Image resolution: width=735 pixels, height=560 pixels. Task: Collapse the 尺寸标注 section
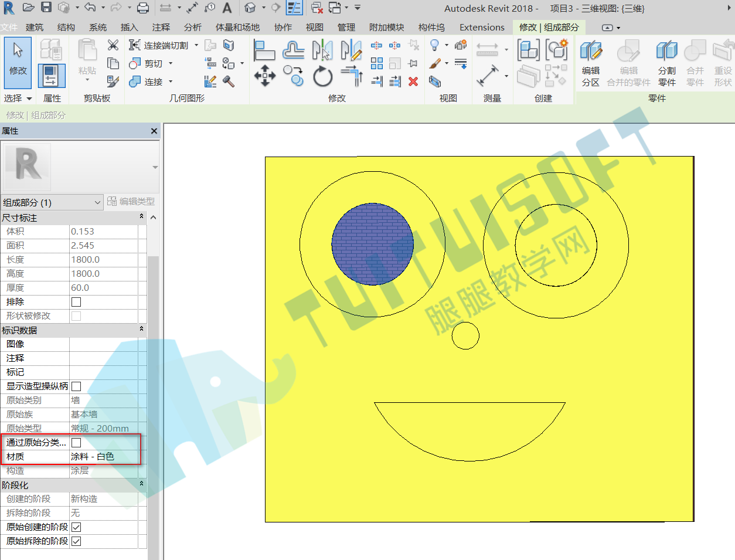pyautogui.click(x=141, y=217)
